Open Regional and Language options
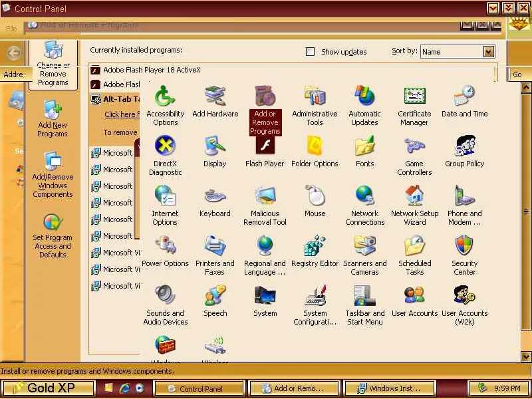532x399 pixels. click(x=265, y=255)
